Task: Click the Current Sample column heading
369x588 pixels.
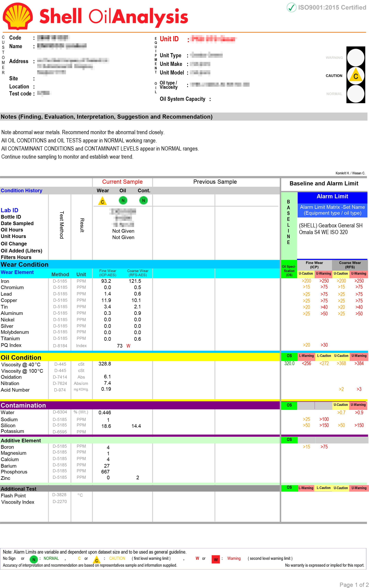Action: click(122, 182)
